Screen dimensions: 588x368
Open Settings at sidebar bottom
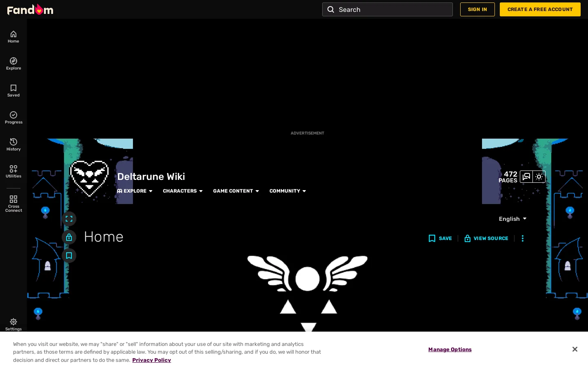[13, 324]
